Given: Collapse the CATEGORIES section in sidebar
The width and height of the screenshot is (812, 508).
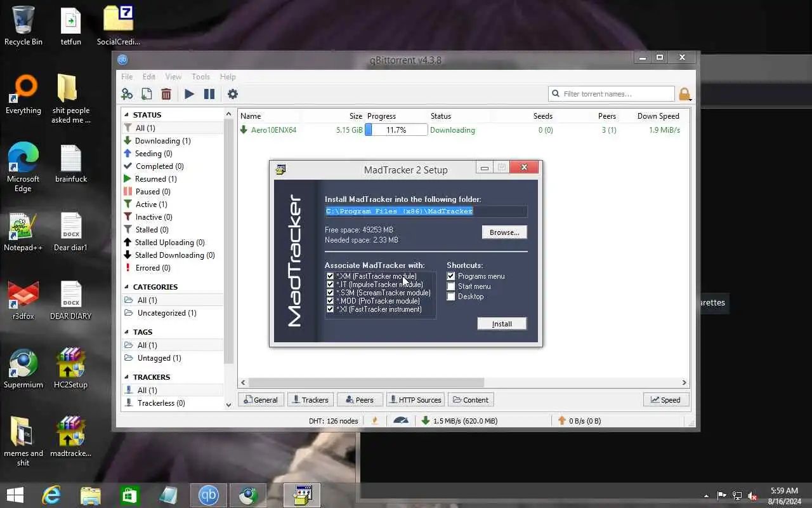Looking at the screenshot, I should pyautogui.click(x=127, y=287).
